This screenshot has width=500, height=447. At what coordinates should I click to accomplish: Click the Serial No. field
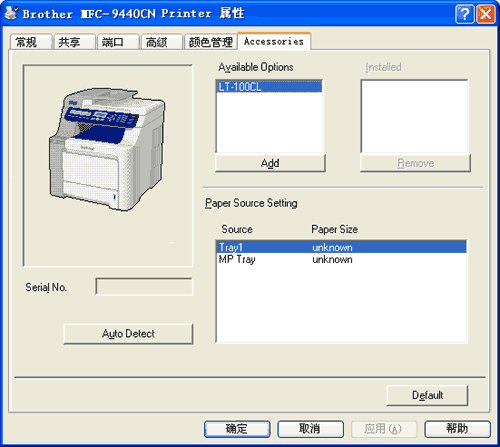(x=144, y=287)
